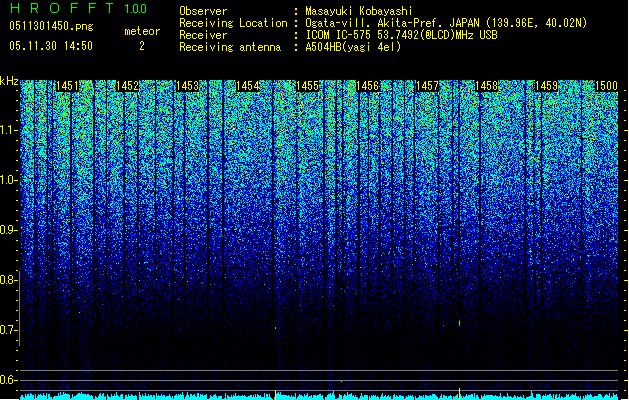The width and height of the screenshot is (629, 400).
Task: Click the yellow marker tick under 1457 echo
Action: coord(459,392)
